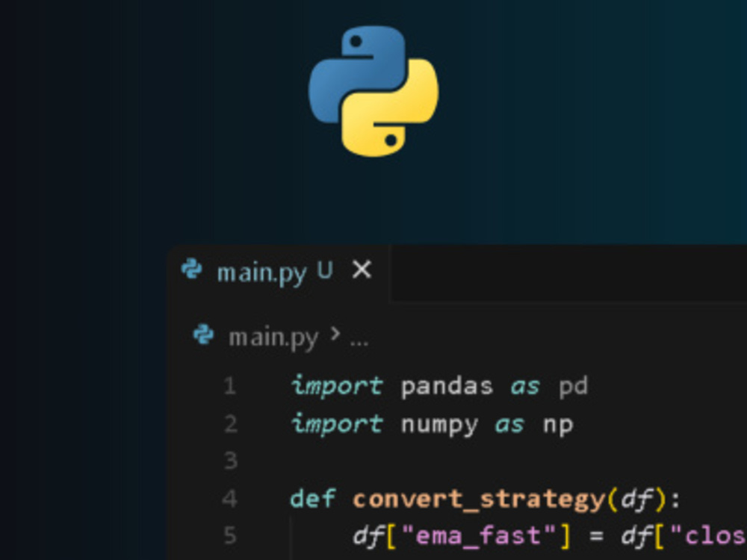Click the Python icon on the main.py tab
747x560 pixels.
[191, 270]
